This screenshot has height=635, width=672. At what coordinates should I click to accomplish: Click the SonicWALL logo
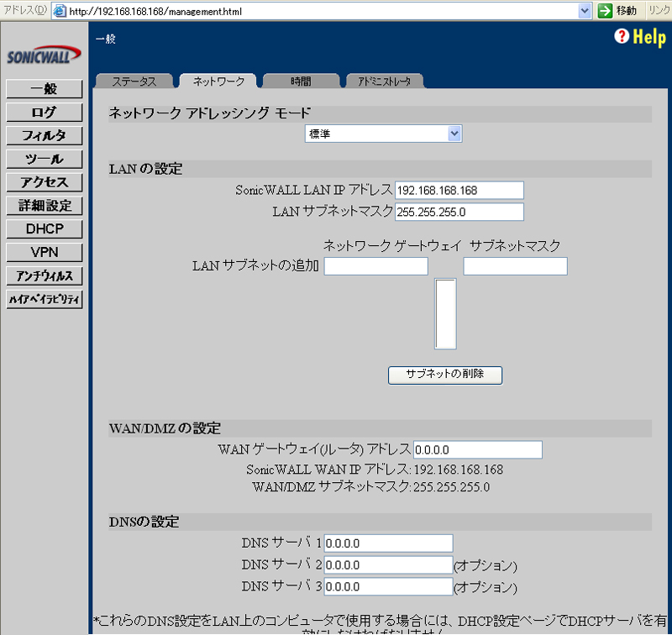click(x=45, y=55)
